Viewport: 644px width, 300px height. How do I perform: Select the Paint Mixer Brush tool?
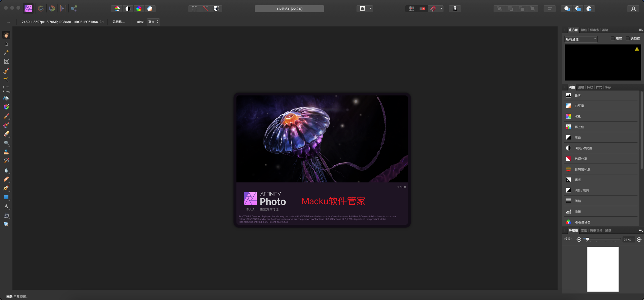[x=6, y=125]
